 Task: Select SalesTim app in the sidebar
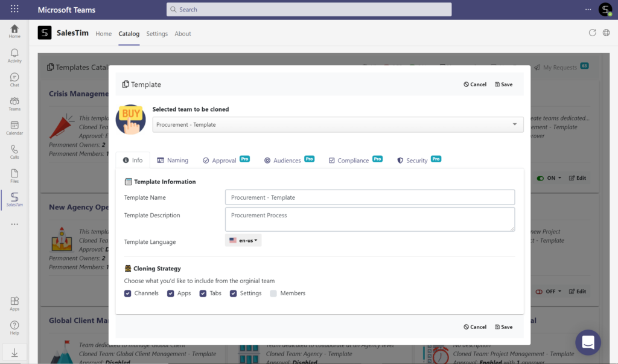tap(14, 200)
